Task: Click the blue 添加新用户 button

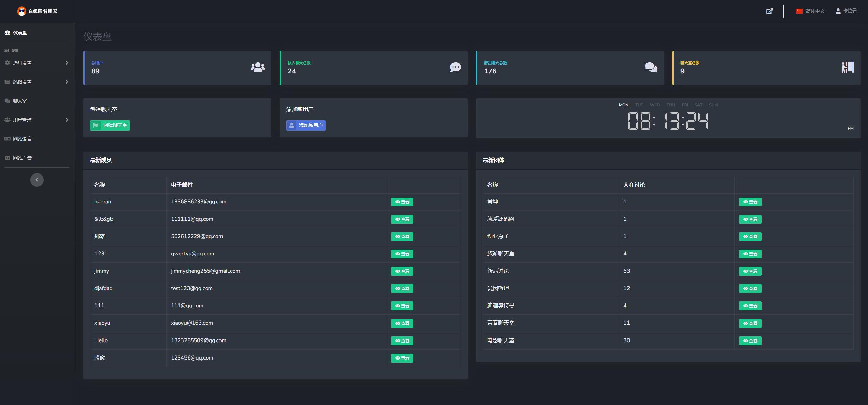Action: 306,125
